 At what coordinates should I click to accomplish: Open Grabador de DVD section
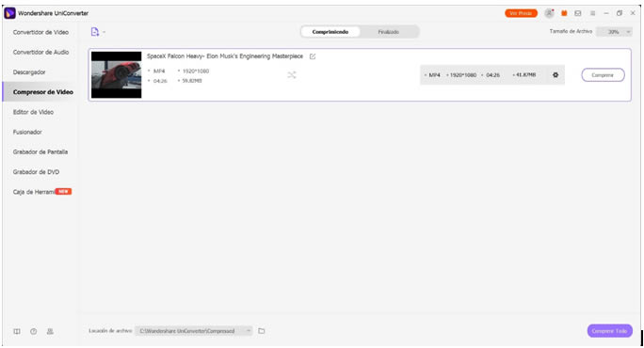coord(36,172)
